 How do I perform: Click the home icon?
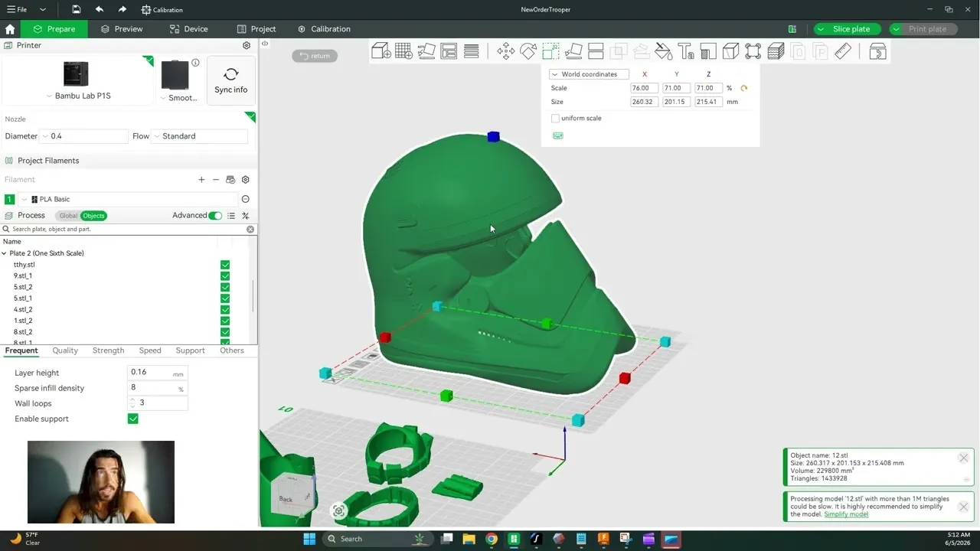tap(10, 29)
